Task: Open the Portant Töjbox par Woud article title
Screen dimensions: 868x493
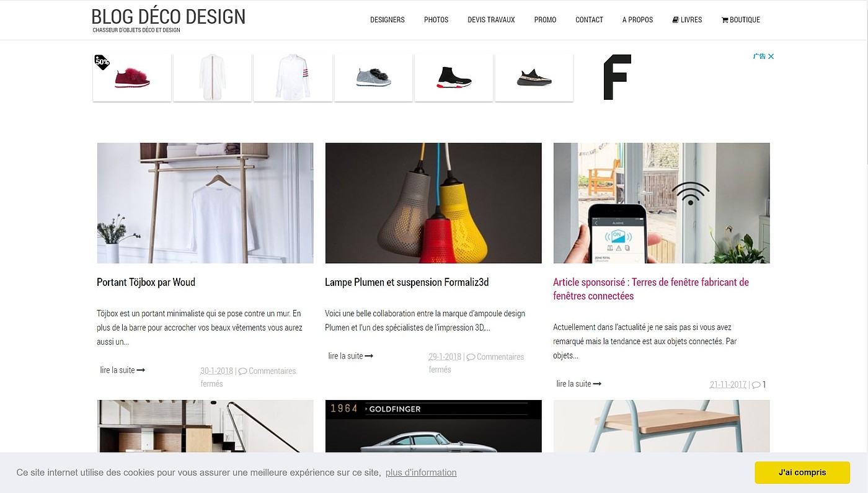Action: pyautogui.click(x=146, y=282)
